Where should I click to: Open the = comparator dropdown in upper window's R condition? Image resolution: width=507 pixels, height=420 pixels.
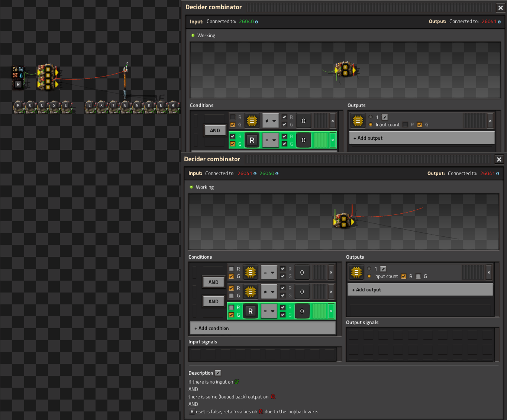click(270, 140)
